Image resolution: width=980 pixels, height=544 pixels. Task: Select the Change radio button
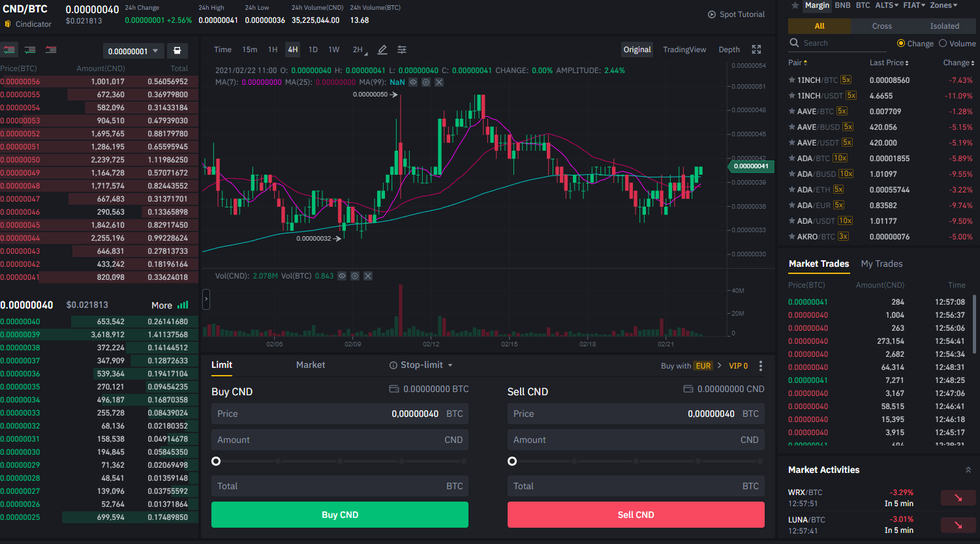tap(901, 44)
